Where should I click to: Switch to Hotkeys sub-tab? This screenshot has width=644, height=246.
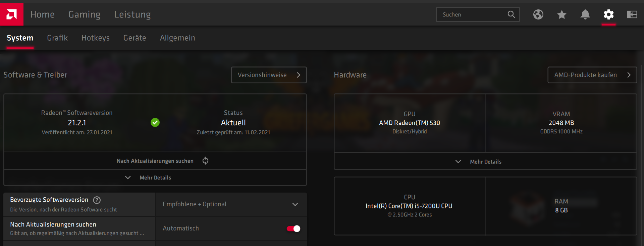tap(96, 38)
